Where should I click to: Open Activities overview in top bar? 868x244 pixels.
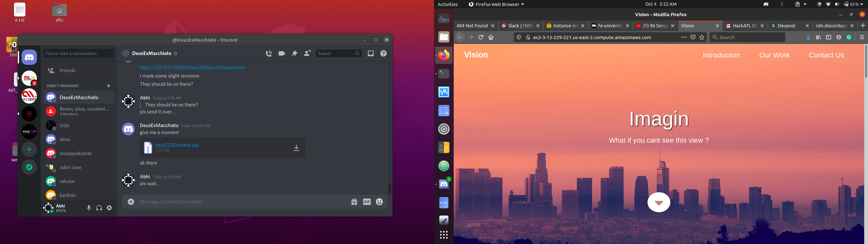pos(447,4)
